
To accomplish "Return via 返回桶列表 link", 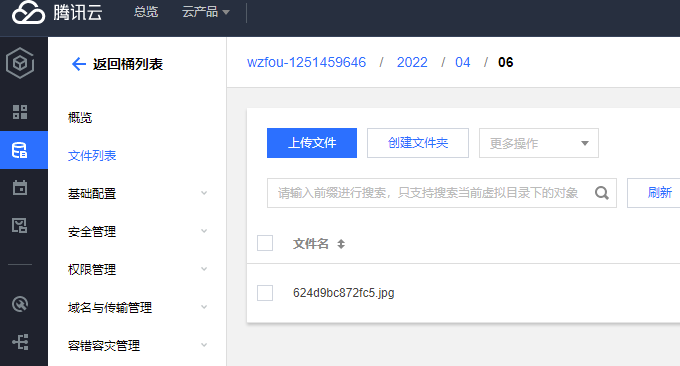I will click(128, 64).
